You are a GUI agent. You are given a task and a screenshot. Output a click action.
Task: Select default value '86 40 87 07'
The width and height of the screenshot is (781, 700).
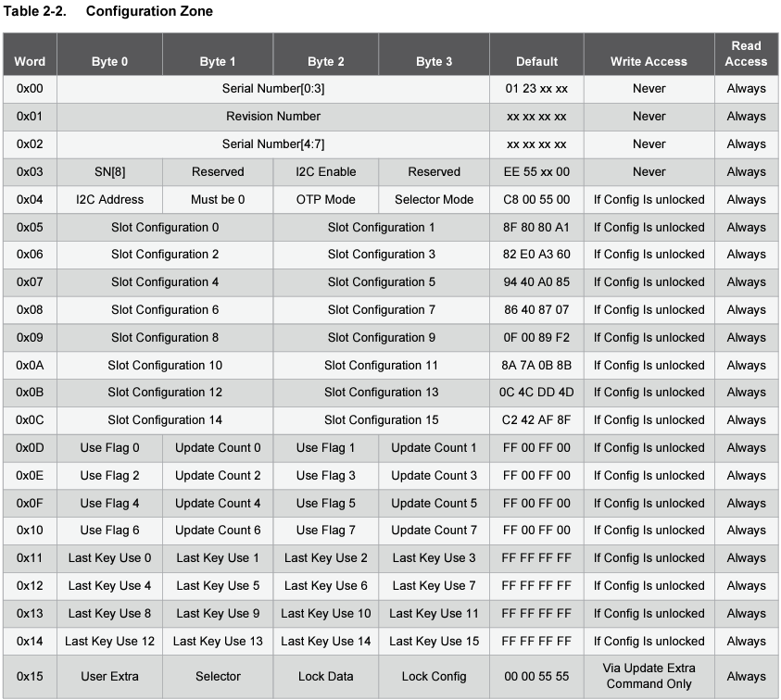536,309
